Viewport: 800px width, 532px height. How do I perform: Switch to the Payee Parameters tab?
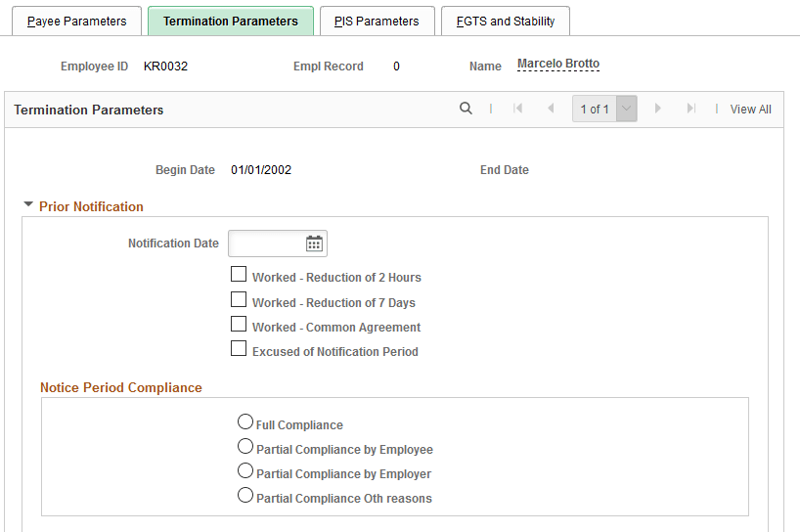coord(76,21)
